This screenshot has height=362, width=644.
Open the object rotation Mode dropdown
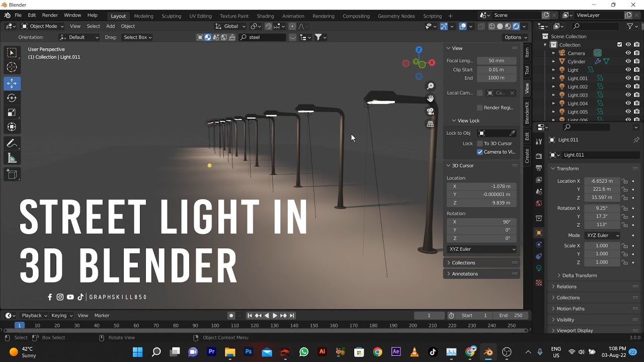(602, 235)
